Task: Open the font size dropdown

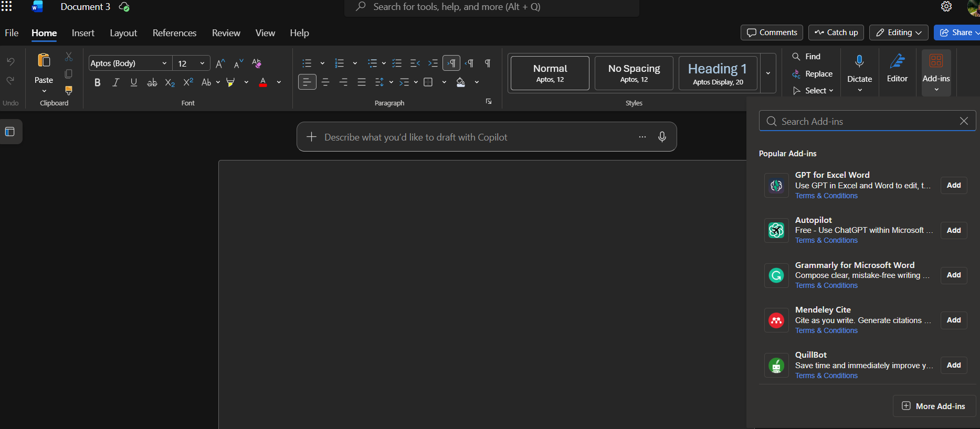Action: tap(202, 63)
